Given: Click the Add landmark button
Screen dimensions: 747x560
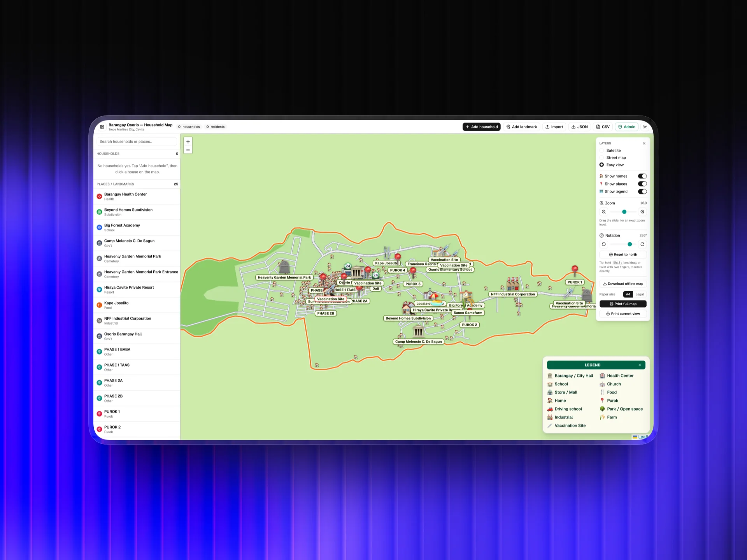Looking at the screenshot, I should (522, 127).
